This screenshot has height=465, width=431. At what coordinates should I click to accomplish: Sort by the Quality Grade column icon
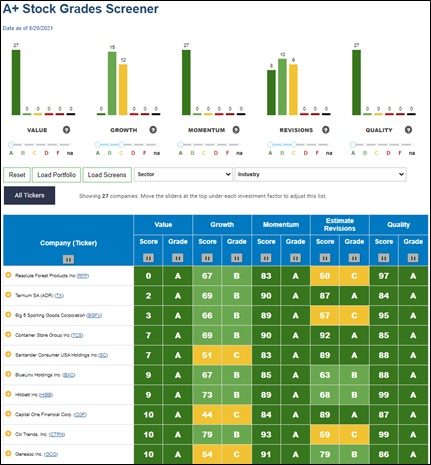tap(413, 258)
